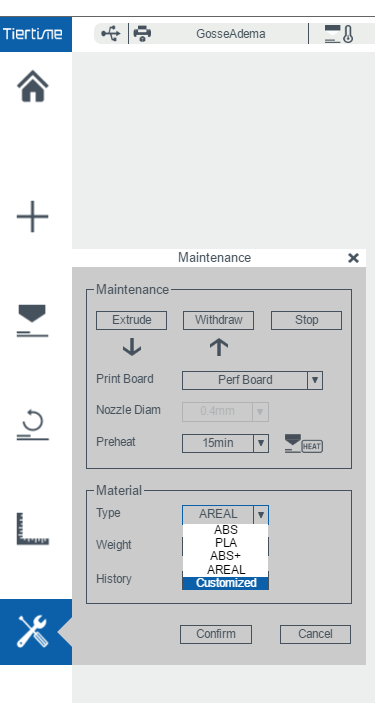
Task: Choose PLA from material list
Action: (x=226, y=543)
